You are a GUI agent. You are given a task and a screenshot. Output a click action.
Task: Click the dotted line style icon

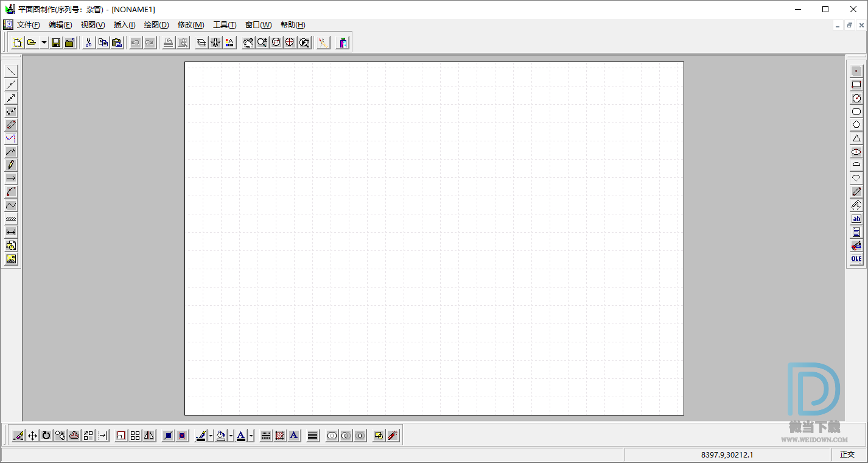tap(266, 436)
